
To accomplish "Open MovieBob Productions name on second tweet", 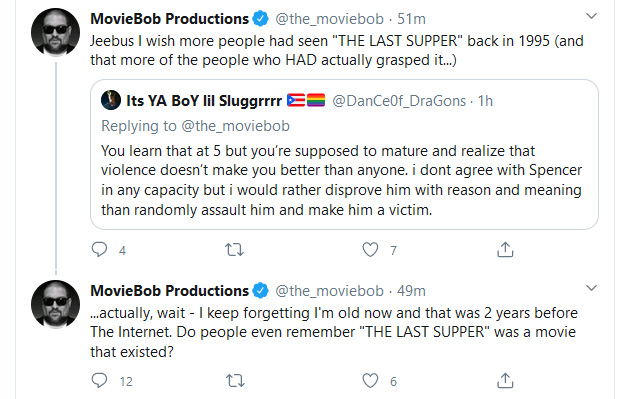I will (x=170, y=291).
